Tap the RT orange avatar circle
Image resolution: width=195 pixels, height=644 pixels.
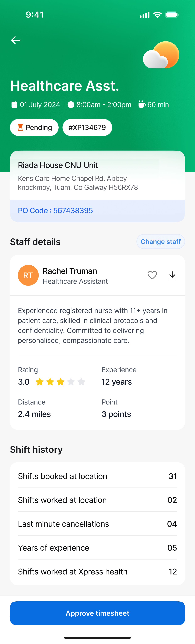[x=28, y=275]
